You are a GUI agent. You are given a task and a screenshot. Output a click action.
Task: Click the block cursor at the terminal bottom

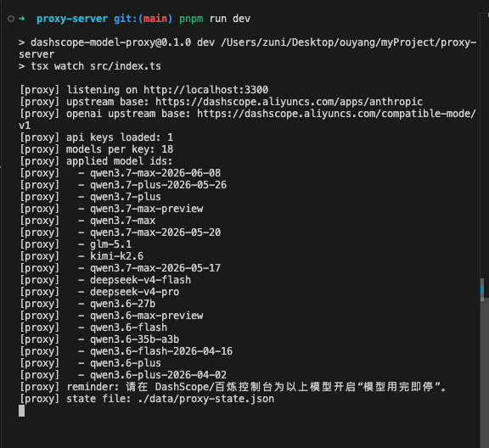[x=21, y=411]
